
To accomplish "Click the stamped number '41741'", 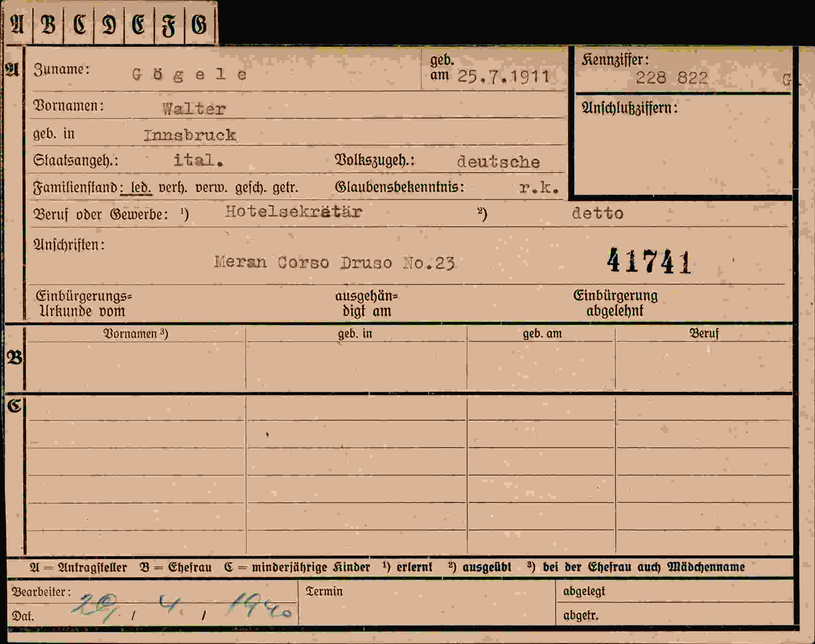I will pos(649,261).
